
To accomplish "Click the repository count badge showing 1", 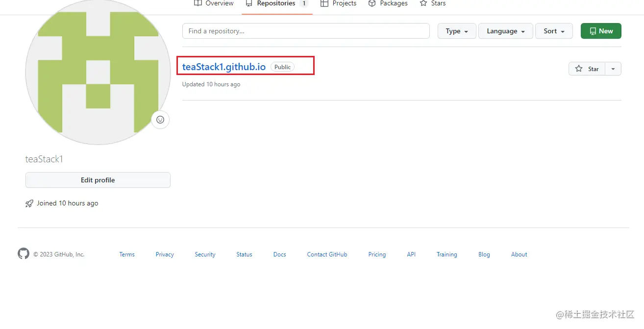I will coord(304,3).
